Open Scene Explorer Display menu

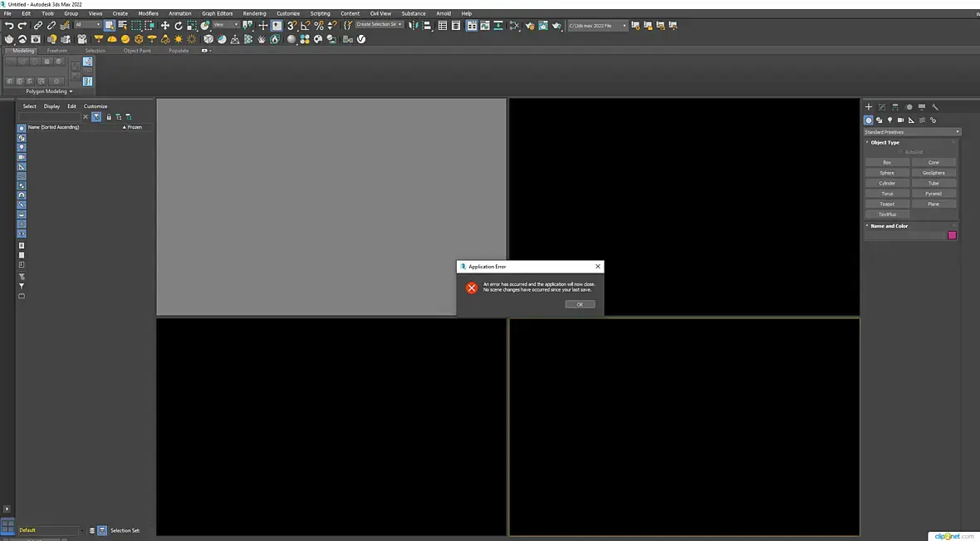click(51, 106)
